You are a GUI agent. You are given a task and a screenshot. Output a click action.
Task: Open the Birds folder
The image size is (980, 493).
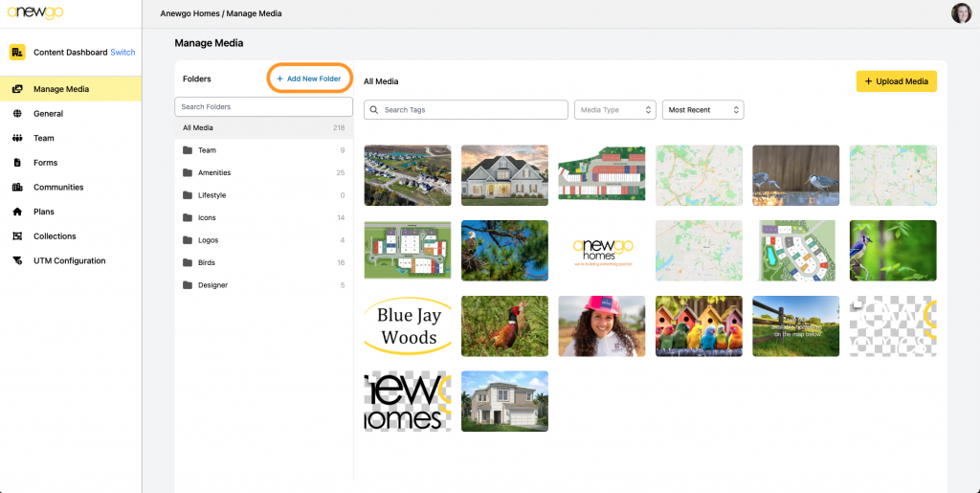pyautogui.click(x=208, y=262)
